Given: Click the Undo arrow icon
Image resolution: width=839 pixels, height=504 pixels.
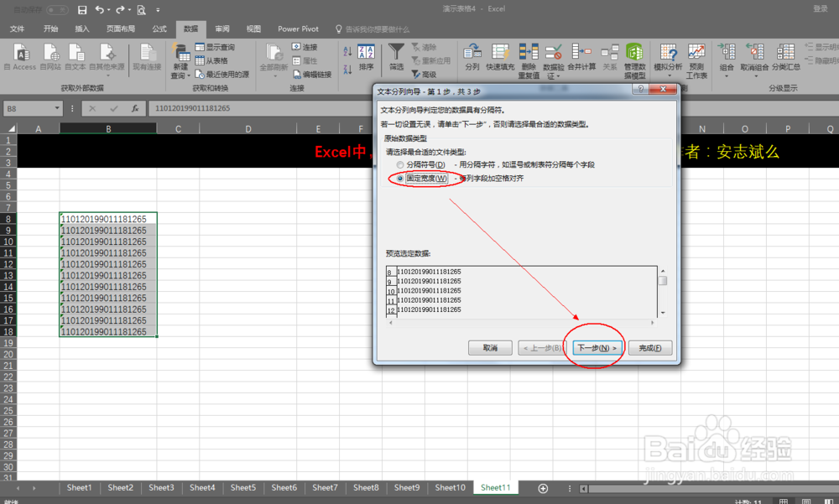Looking at the screenshot, I should (x=100, y=9).
